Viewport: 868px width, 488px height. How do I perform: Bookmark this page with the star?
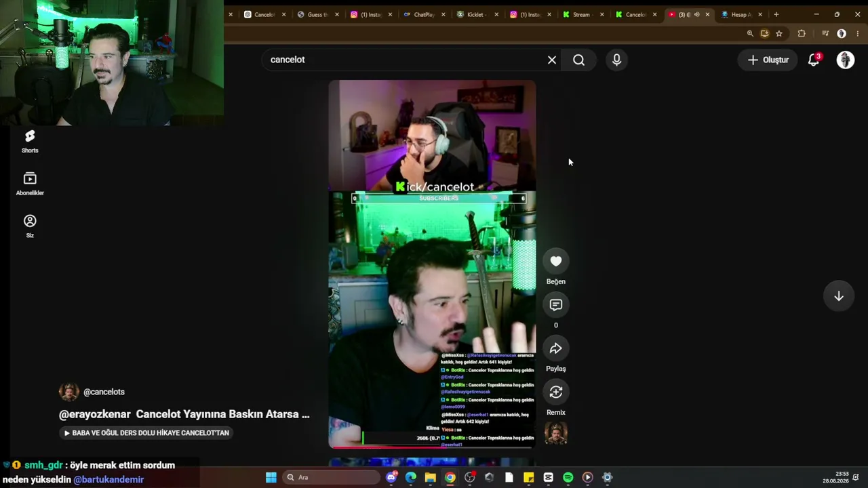[779, 33]
